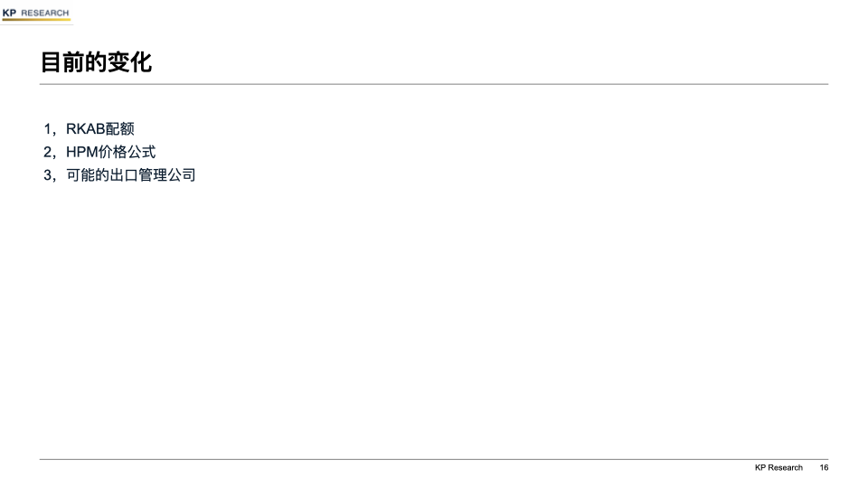Image resolution: width=868 pixels, height=488 pixels.
Task: Click the "价格公式" text in the second bullet
Action: 127,152
